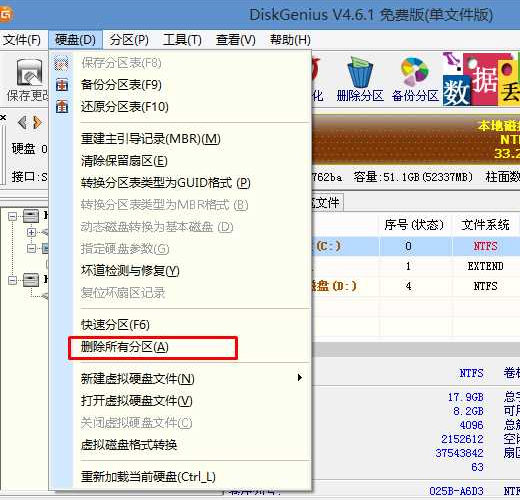
Task: Select the (C:) partition row with NTFS
Action: coord(416,246)
